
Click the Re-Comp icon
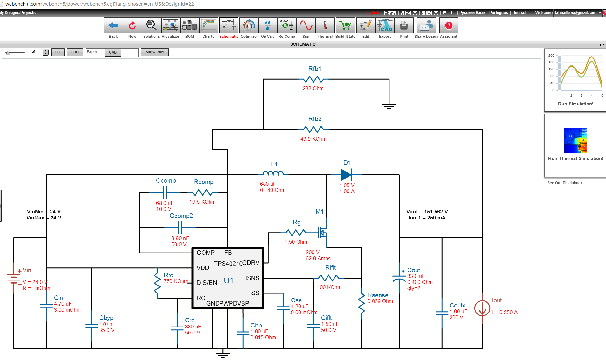point(287,25)
